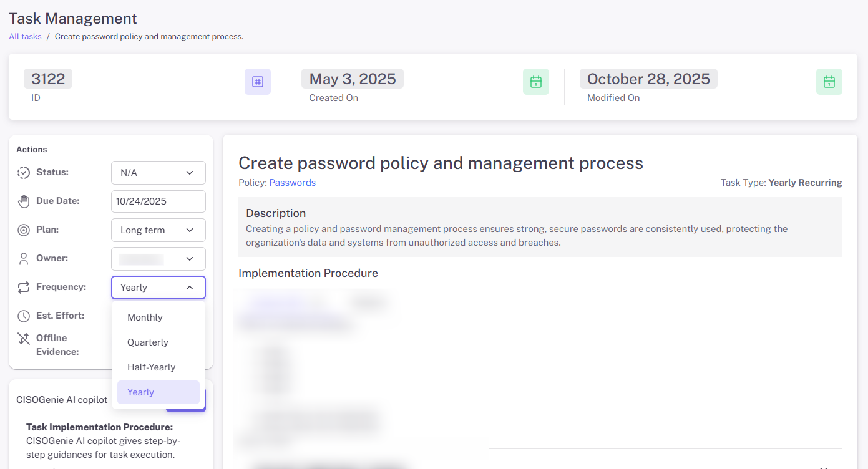The image size is (868, 469).
Task: Open the Status dropdown showing N/A
Action: (158, 173)
